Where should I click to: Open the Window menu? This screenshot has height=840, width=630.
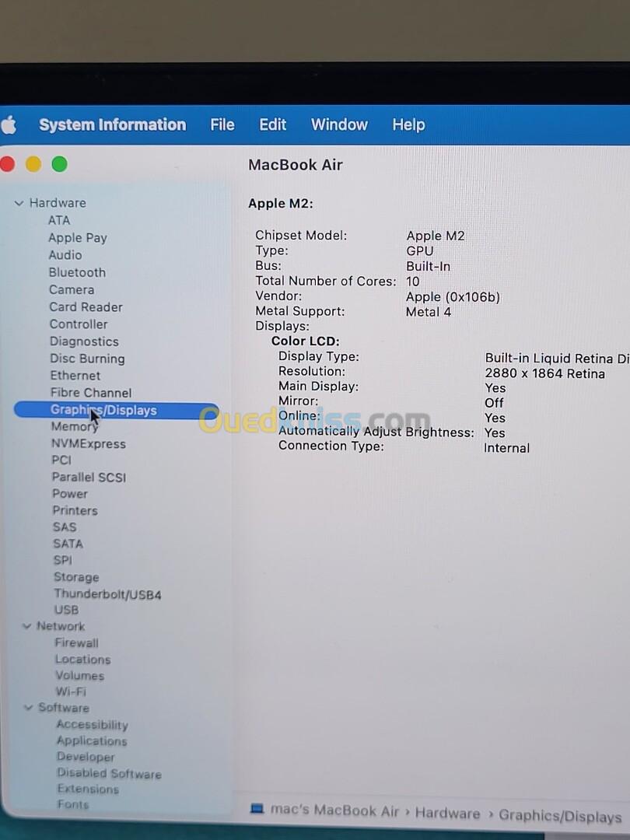(x=339, y=124)
